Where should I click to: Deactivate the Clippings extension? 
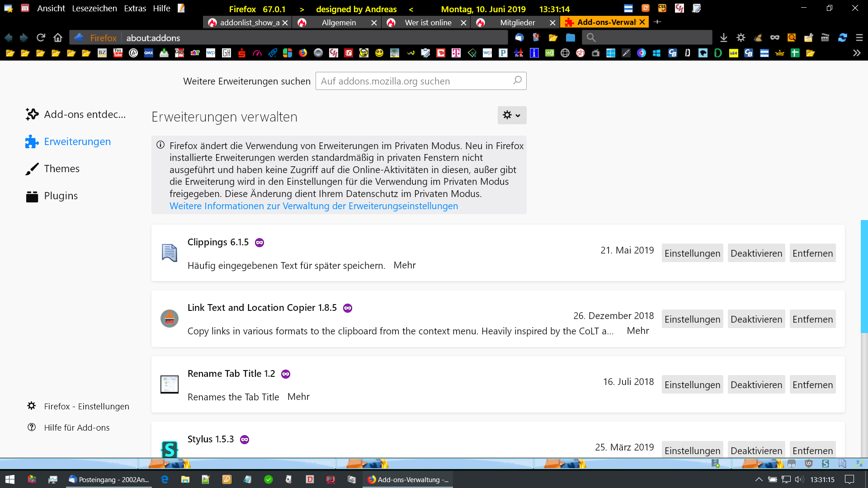point(756,253)
